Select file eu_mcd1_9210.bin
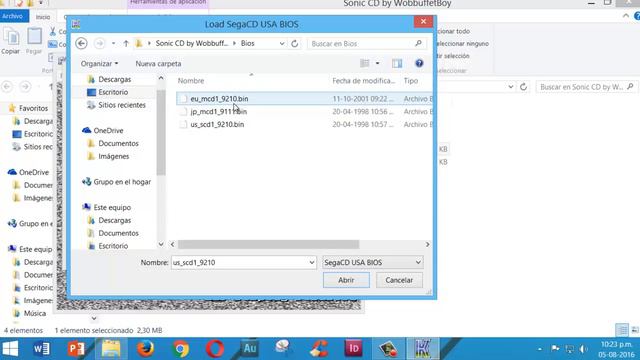The height and width of the screenshot is (360, 640). click(219, 99)
